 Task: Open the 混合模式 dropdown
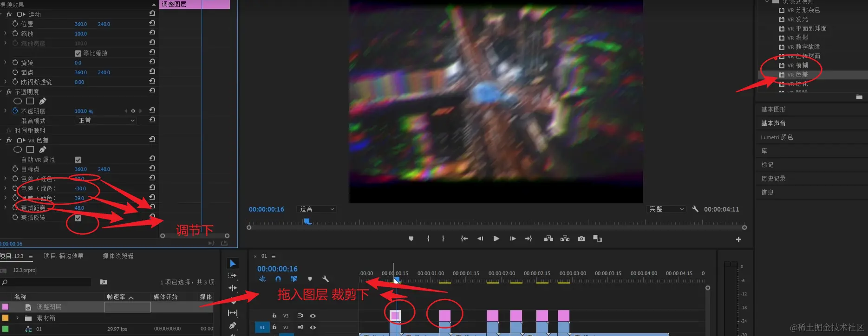[x=106, y=121]
